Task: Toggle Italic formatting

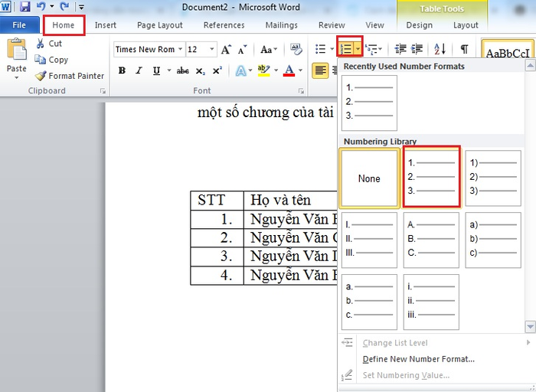Action: tap(139, 70)
